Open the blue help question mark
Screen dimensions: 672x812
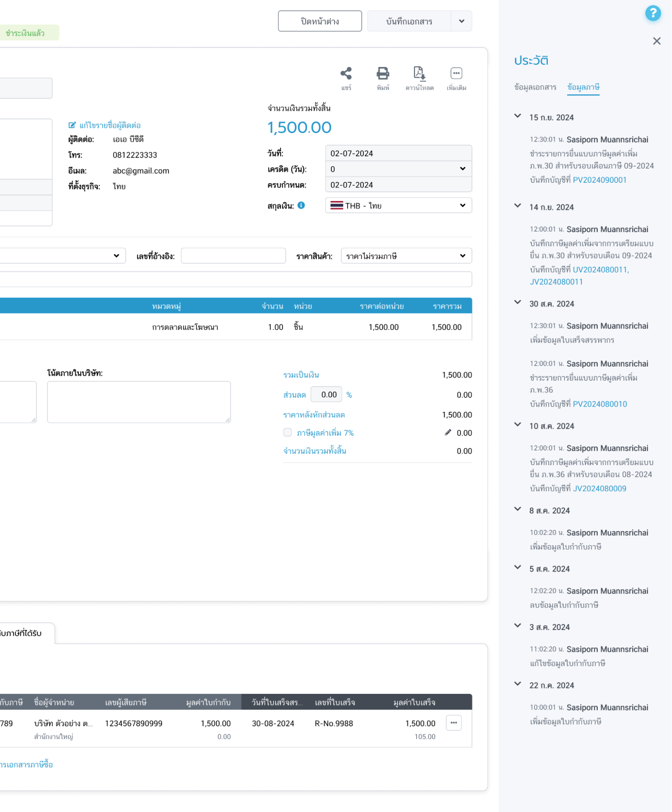[653, 13]
